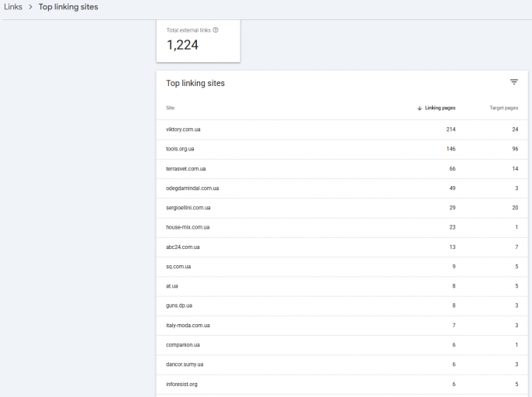
Task: Click the Site column header
Action: pyautogui.click(x=170, y=108)
